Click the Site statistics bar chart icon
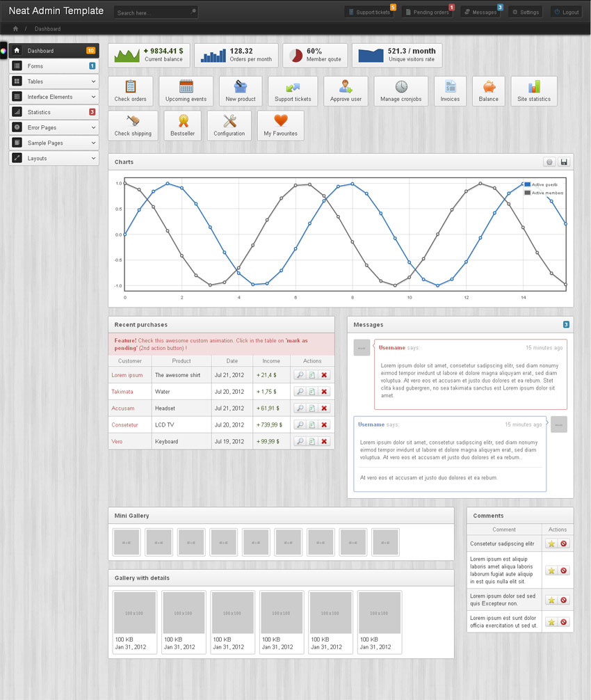This screenshot has width=591, height=700. point(534,87)
